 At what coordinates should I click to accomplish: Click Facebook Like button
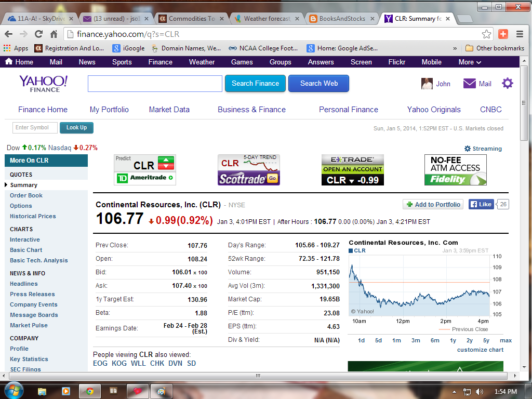pyautogui.click(x=481, y=204)
